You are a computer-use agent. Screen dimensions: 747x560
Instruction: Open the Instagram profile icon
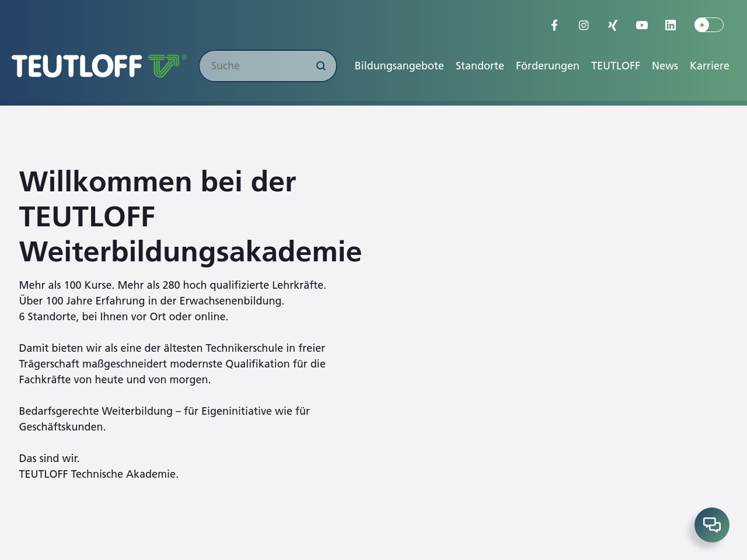click(x=584, y=25)
